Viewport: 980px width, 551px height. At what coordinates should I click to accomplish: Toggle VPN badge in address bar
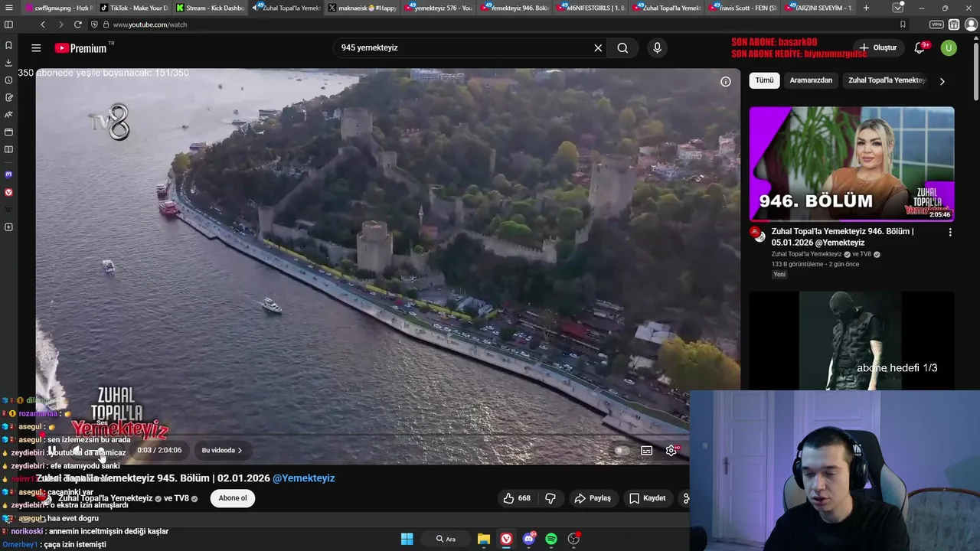click(936, 24)
